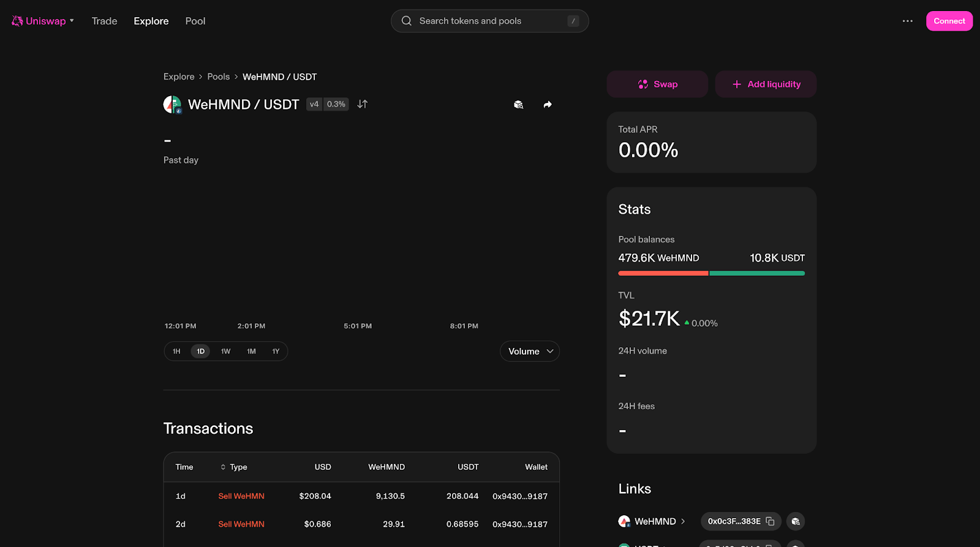Click Sell WeHMN in the 2d row
The image size is (980, 547).
point(241,524)
